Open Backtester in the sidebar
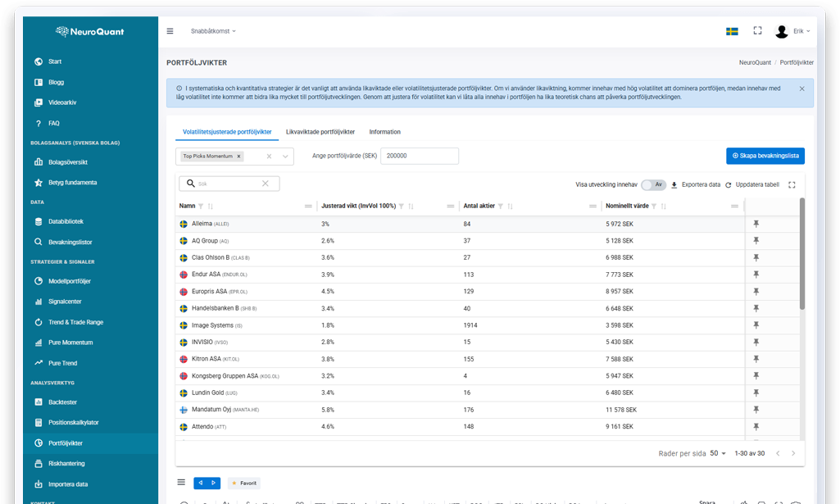 click(62, 402)
